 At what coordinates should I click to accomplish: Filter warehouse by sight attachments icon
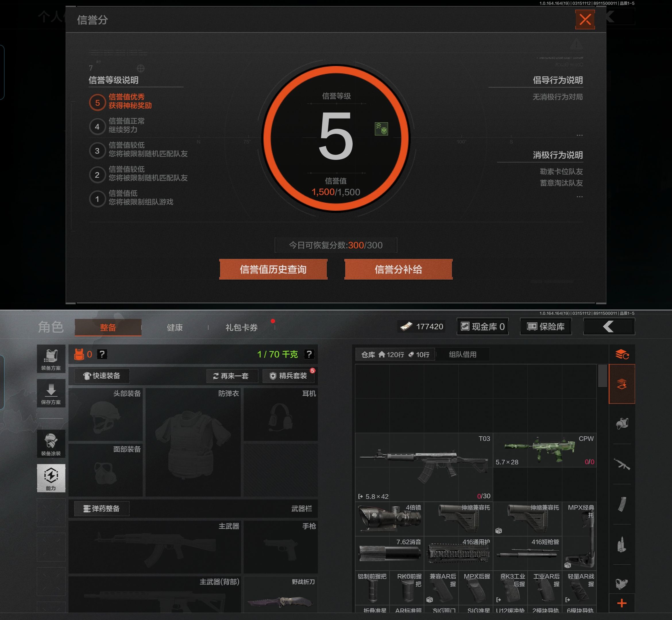pyautogui.click(x=622, y=584)
